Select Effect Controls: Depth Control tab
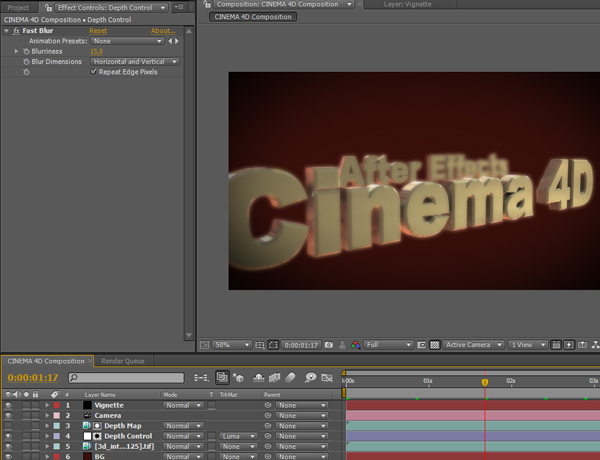Screen dimensions: 600x460 coord(105,7)
